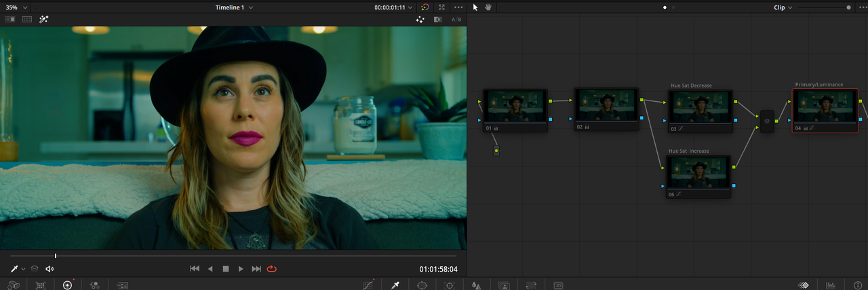
Task: Click the 'Primary/Luminance' node label
Action: (818, 85)
